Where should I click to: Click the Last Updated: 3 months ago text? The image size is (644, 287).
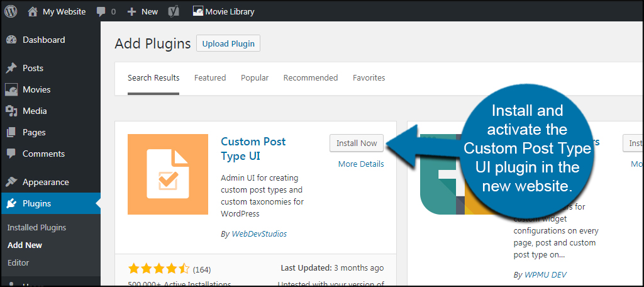(x=332, y=268)
